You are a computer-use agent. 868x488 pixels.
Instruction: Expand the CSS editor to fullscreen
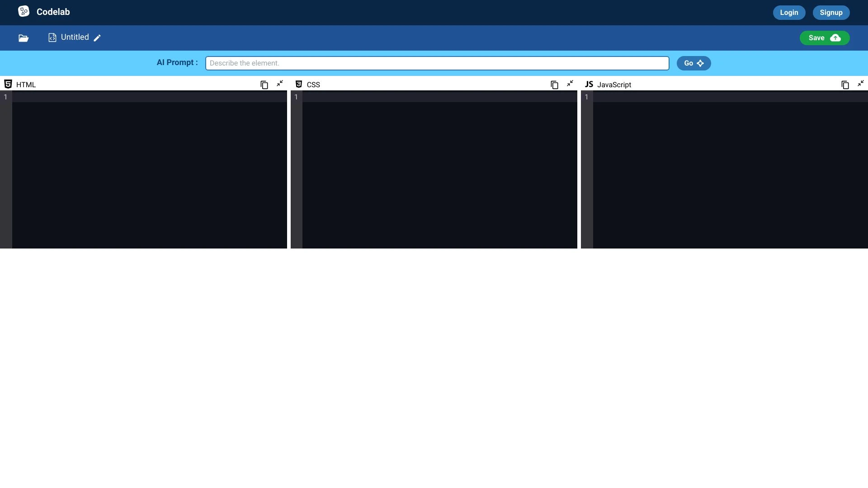pos(569,84)
